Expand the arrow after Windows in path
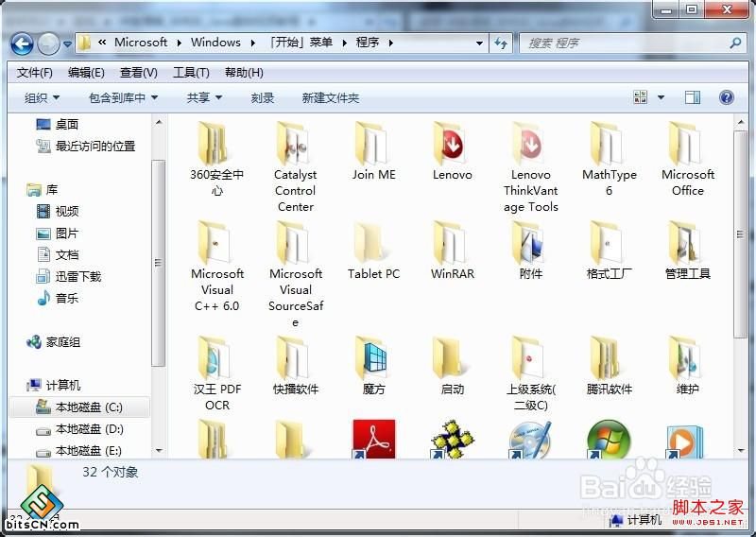The image size is (756, 537). (253, 43)
